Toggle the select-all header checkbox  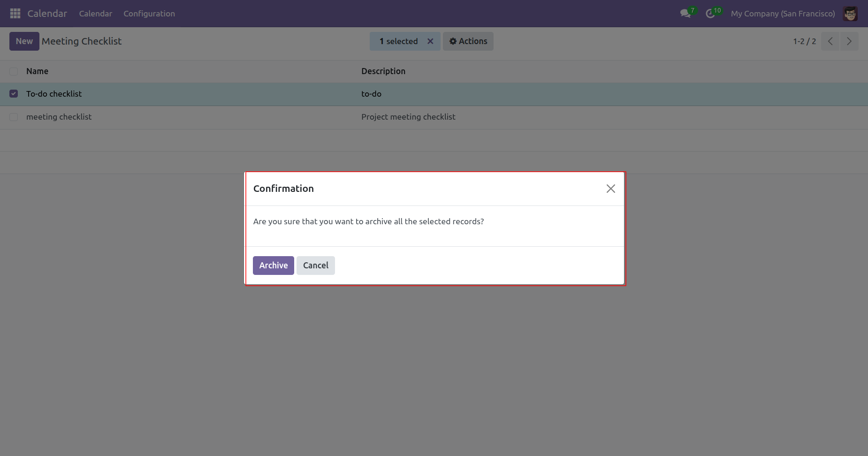pos(14,71)
